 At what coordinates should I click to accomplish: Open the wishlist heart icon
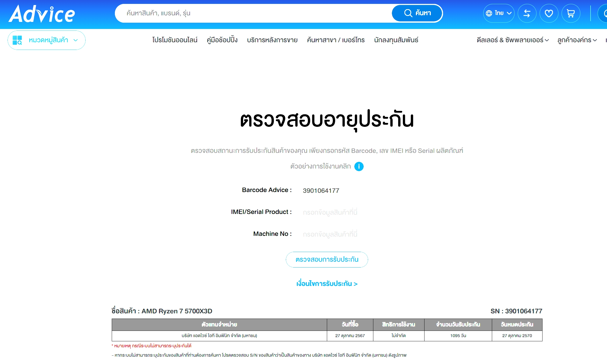tap(549, 13)
